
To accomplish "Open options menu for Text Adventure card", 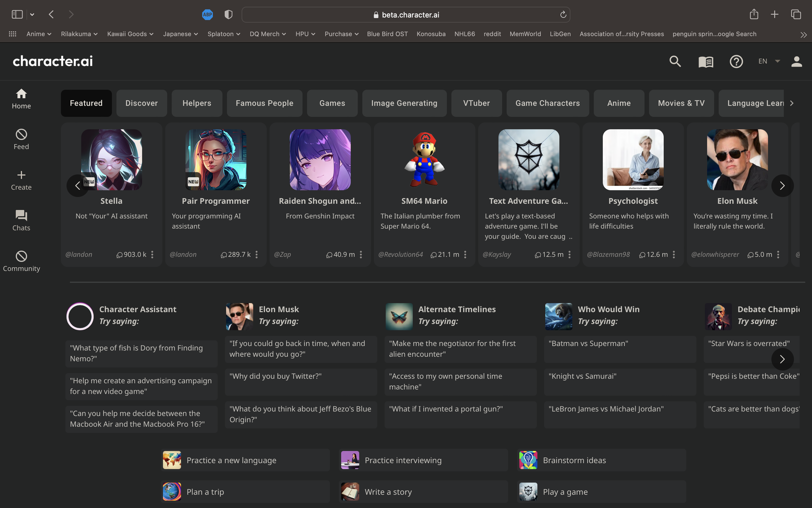I will click(x=570, y=254).
